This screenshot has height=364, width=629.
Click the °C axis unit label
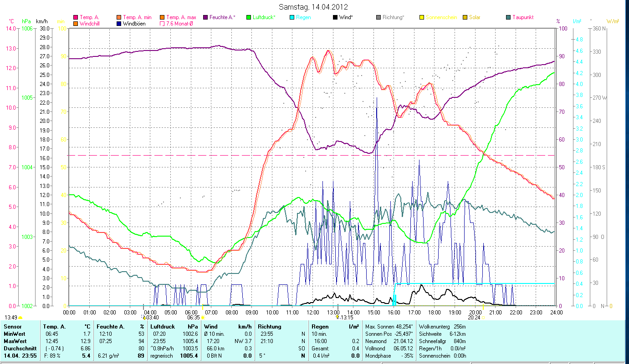pyautogui.click(x=12, y=21)
